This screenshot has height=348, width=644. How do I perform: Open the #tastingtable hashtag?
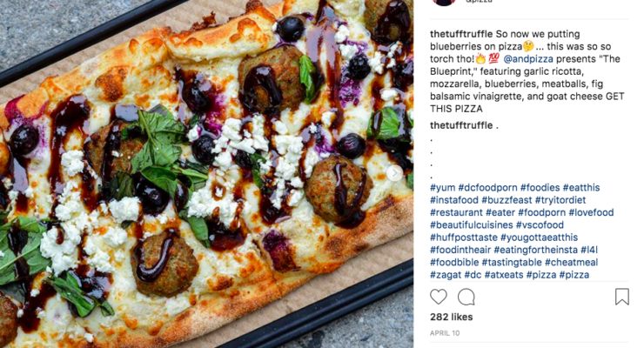click(512, 263)
